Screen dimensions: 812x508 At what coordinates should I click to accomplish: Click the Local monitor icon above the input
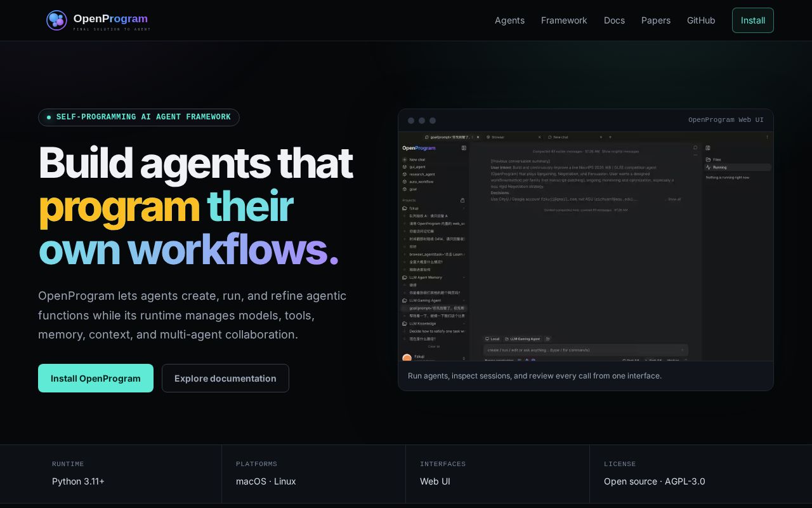(x=487, y=339)
